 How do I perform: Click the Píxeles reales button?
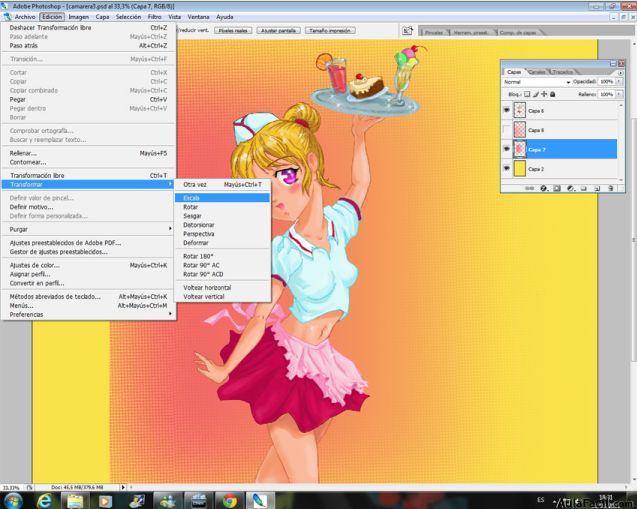coord(233,30)
